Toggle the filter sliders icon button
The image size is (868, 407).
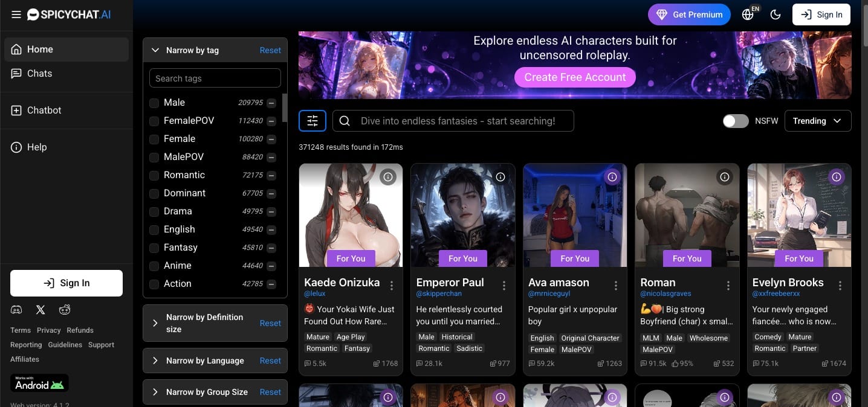point(313,121)
